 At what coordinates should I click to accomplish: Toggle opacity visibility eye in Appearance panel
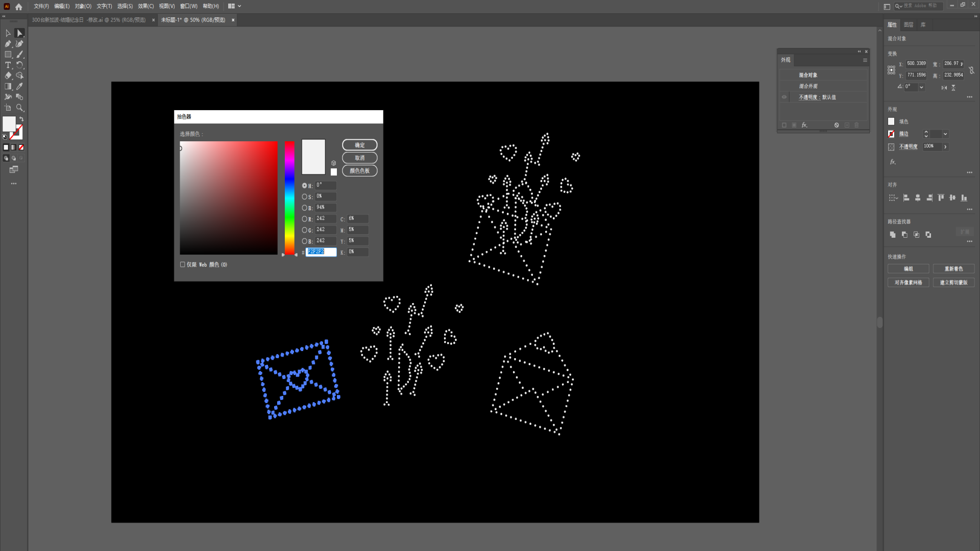(x=784, y=97)
